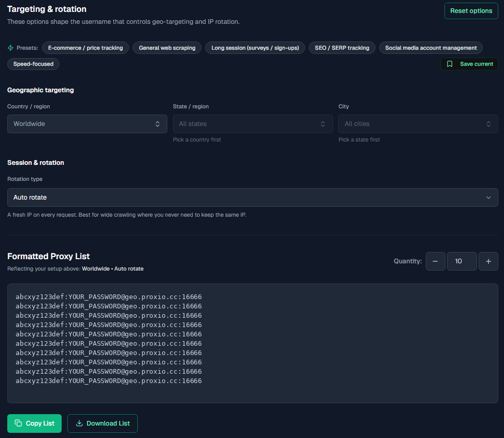Select the Speed-focused preset
This screenshot has height=438, width=504.
(34, 64)
